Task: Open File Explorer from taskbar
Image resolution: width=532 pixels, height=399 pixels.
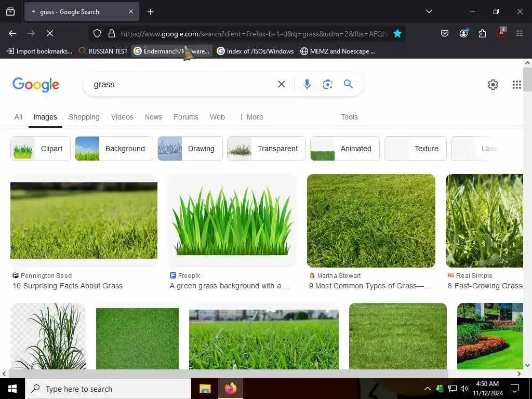Action: click(x=205, y=389)
